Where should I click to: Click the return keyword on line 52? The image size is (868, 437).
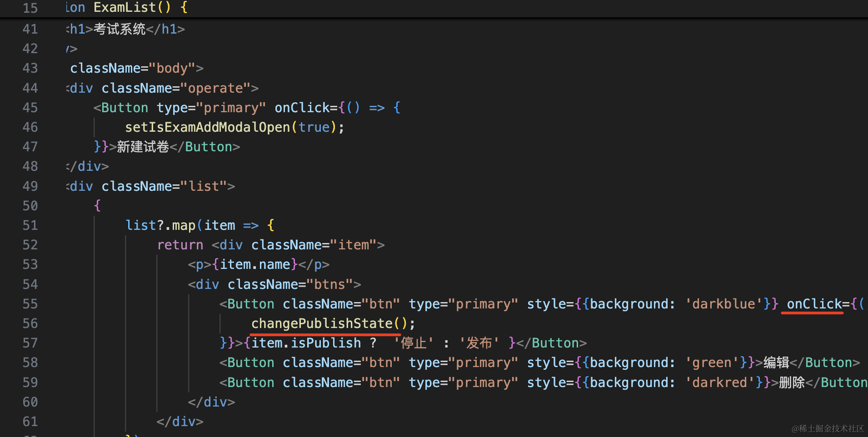pyautogui.click(x=180, y=245)
